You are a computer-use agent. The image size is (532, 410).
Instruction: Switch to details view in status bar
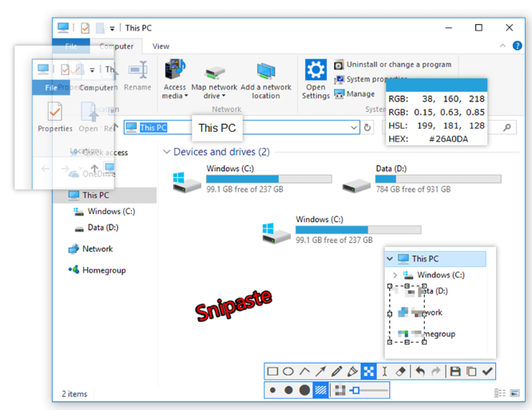click(499, 393)
